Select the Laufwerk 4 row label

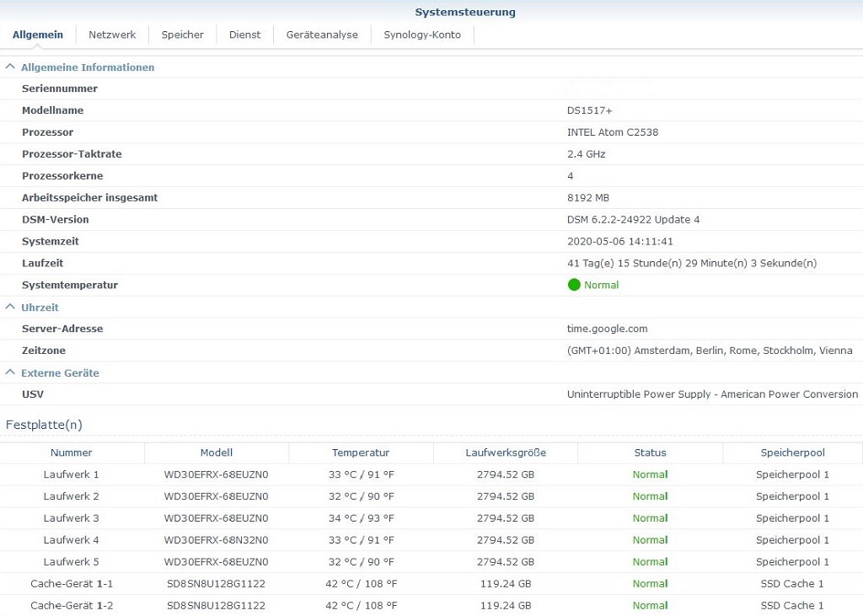(71, 539)
